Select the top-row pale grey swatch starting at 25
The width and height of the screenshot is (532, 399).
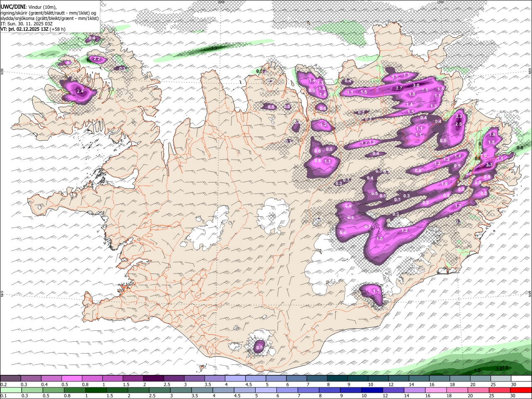501,378
